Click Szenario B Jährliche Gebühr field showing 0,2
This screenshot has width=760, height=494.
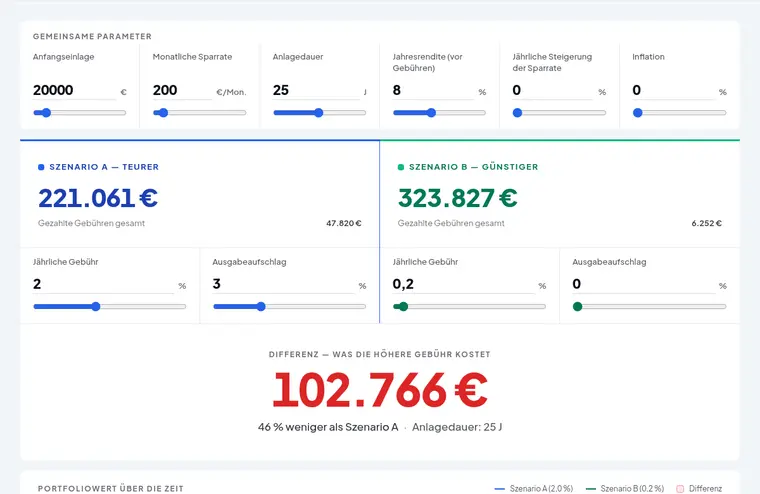tap(463, 285)
